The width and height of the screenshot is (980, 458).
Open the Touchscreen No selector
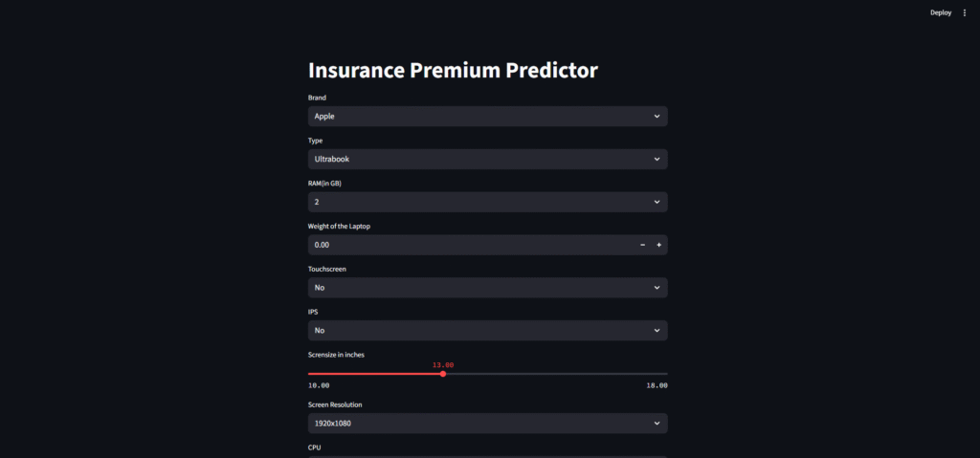point(479,288)
